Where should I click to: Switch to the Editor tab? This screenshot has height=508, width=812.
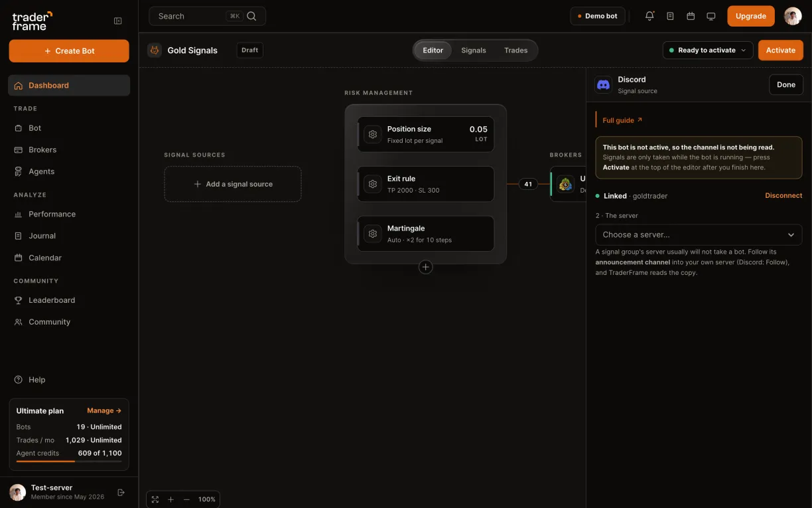[x=433, y=50]
